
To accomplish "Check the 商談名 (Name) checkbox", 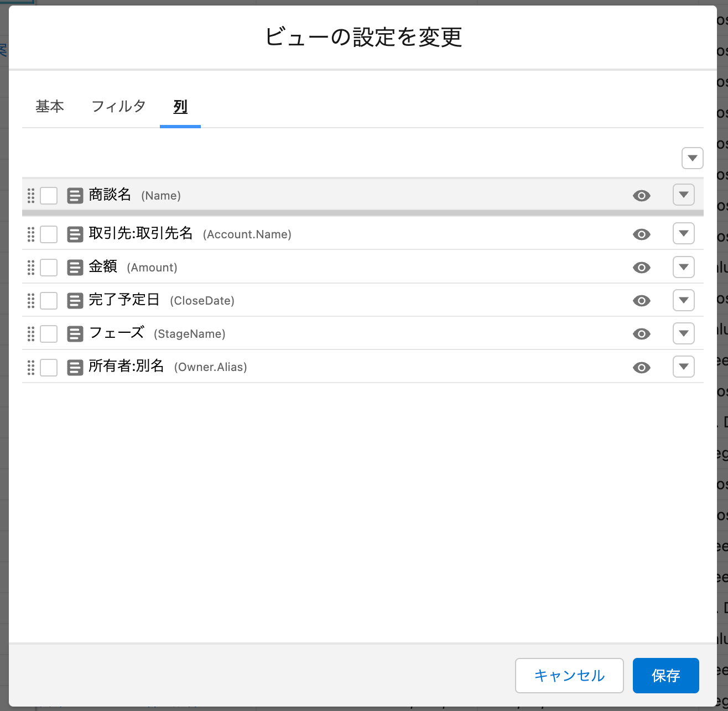I will coord(49,196).
